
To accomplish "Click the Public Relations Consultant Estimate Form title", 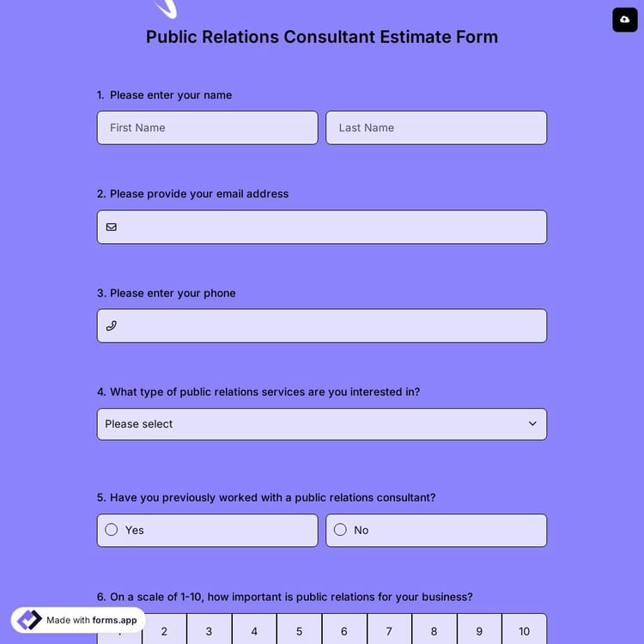I will coord(321,37).
